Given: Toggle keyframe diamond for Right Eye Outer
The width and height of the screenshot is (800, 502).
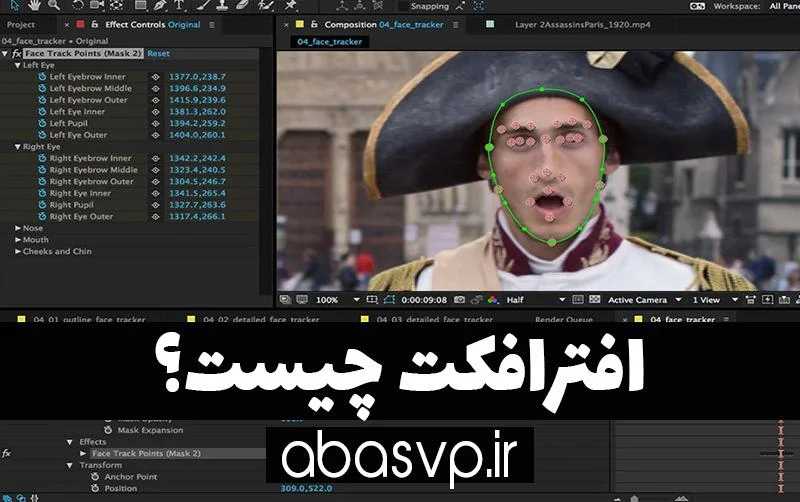Looking at the screenshot, I should [x=156, y=216].
